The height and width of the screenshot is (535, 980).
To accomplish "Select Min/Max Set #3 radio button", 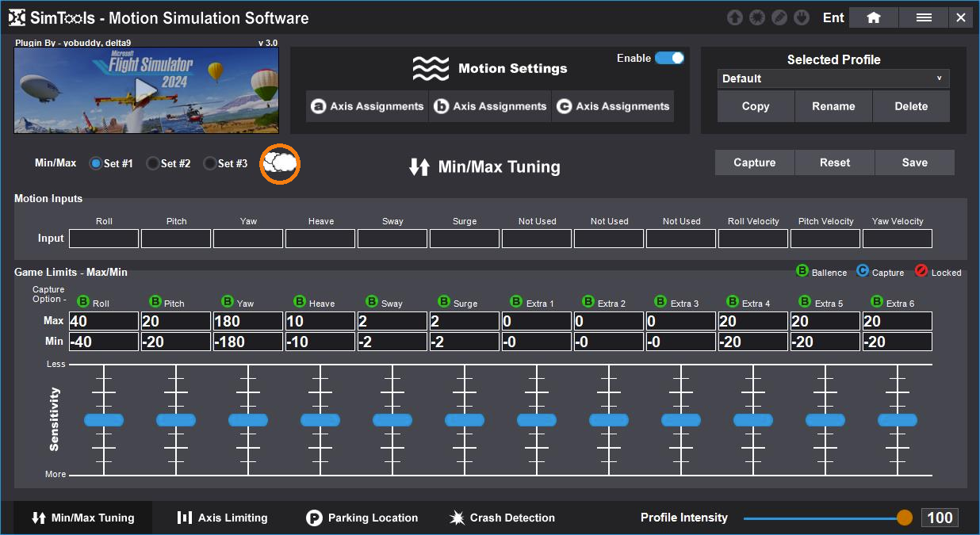I will (210, 163).
